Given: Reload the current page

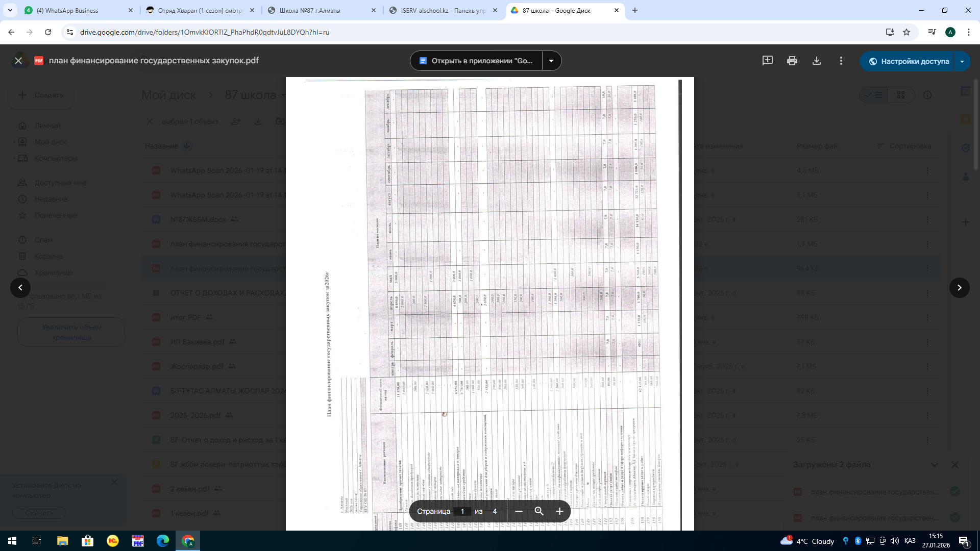Looking at the screenshot, I should [x=48, y=32].
